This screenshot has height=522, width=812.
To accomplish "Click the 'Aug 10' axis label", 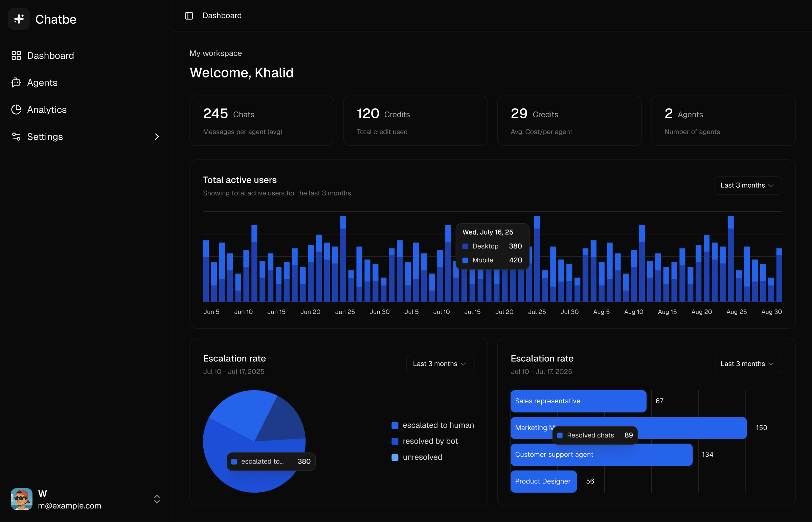I will (x=633, y=312).
